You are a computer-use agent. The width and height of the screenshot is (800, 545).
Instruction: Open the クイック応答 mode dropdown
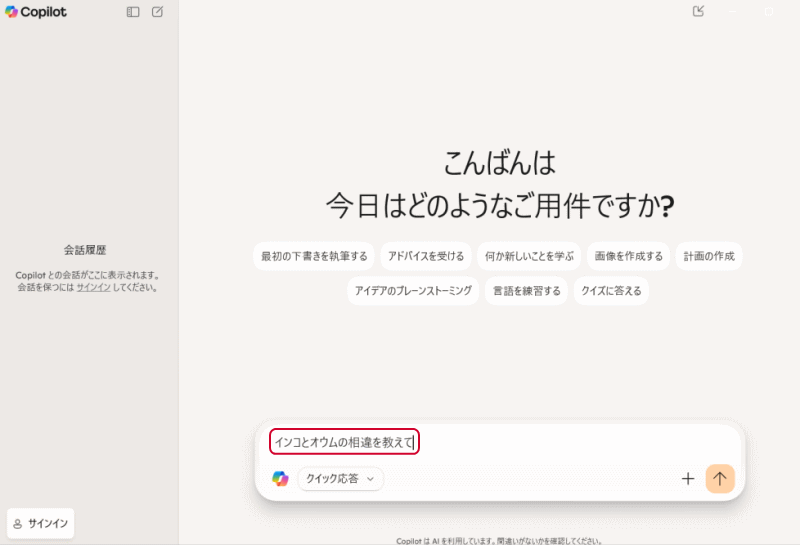(x=340, y=479)
